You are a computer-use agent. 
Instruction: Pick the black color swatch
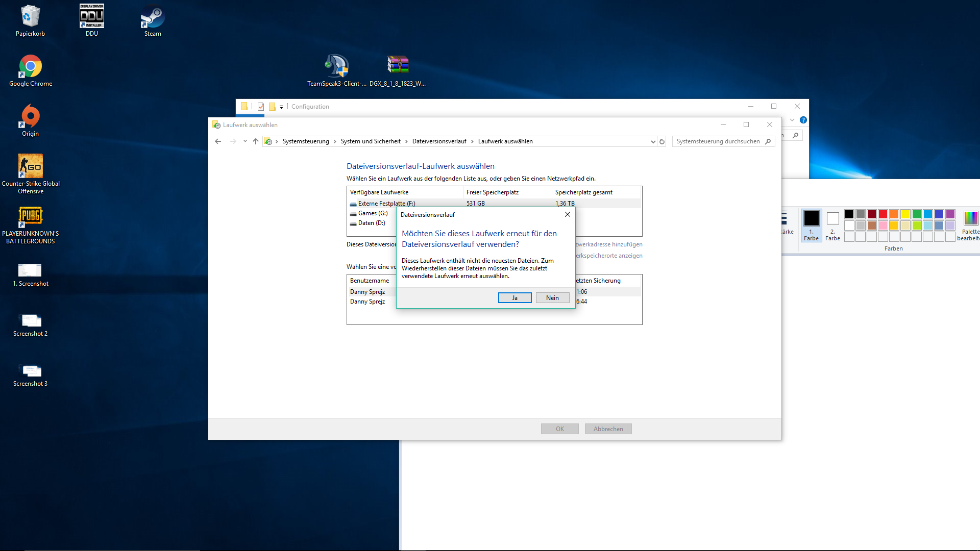coord(849,214)
